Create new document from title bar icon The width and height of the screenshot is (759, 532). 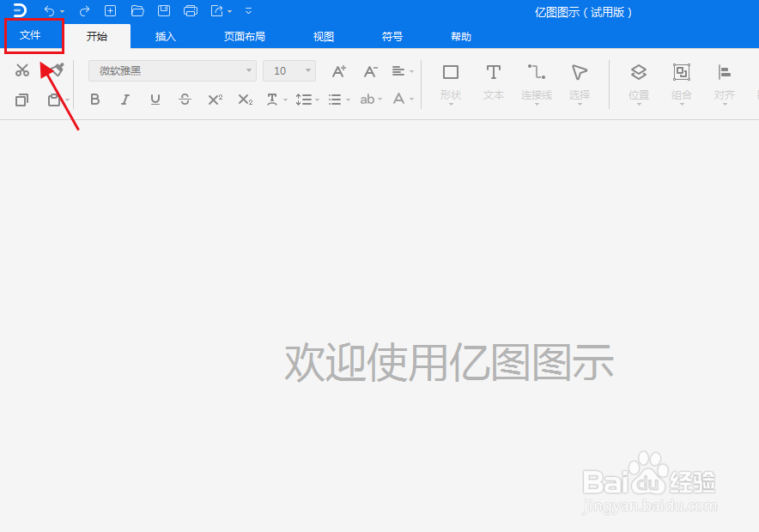111,10
